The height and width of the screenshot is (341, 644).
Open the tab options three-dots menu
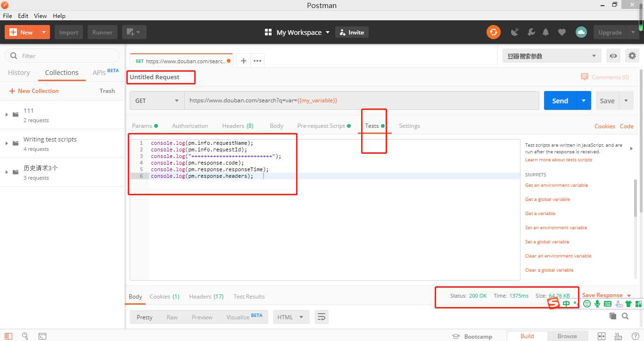pyautogui.click(x=257, y=61)
